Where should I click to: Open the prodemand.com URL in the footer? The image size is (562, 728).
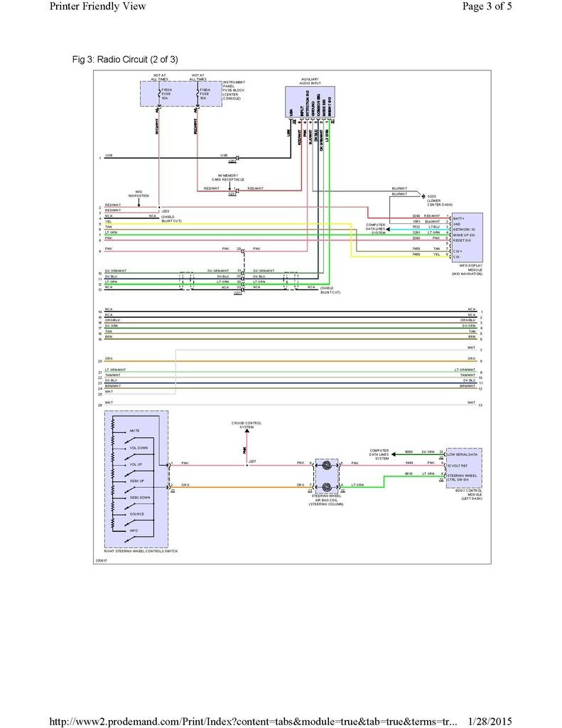click(253, 722)
